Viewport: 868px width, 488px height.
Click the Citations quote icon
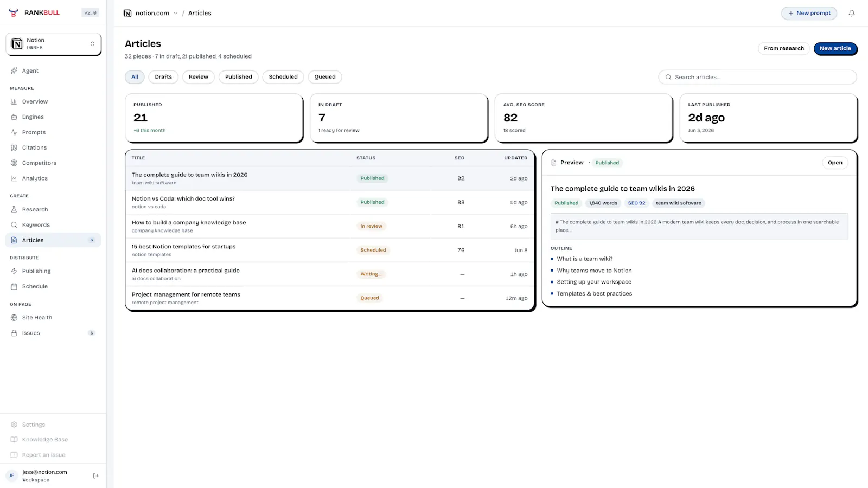(14, 147)
